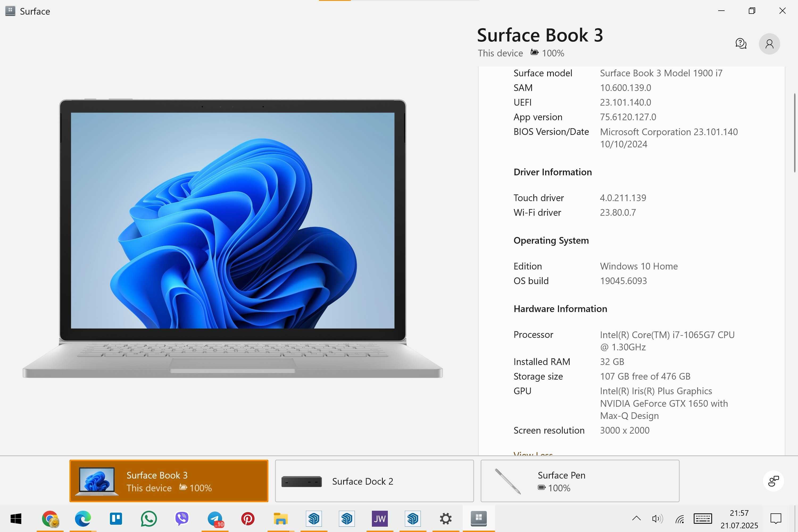The image size is (798, 532).
Task: Click the Surface Book 3 laptop image
Action: (x=233, y=238)
